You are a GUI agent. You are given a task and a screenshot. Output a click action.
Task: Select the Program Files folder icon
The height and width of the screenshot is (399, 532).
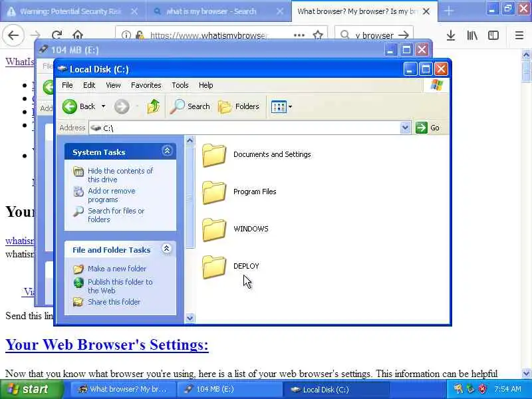[214, 192]
